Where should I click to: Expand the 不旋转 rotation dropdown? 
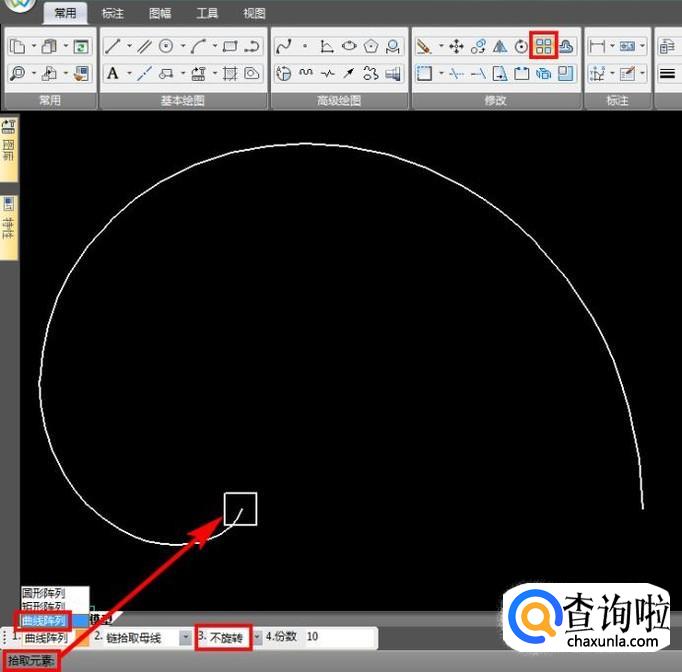tap(257, 637)
